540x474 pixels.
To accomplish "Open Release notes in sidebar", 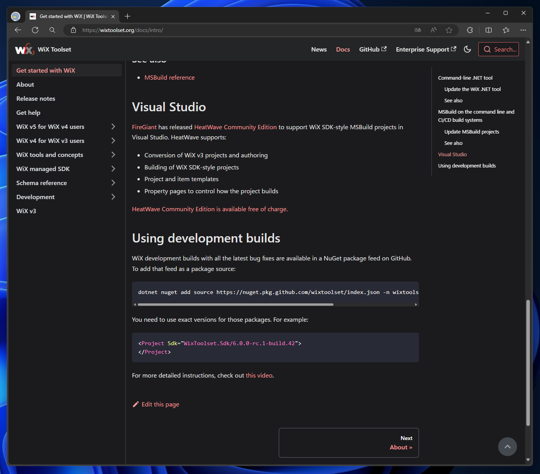I will click(35, 99).
